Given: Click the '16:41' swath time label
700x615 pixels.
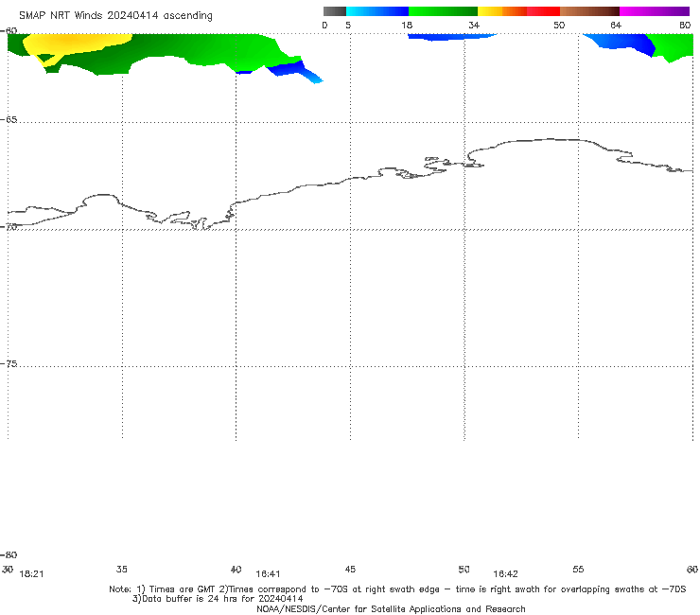Looking at the screenshot, I should [268, 574].
